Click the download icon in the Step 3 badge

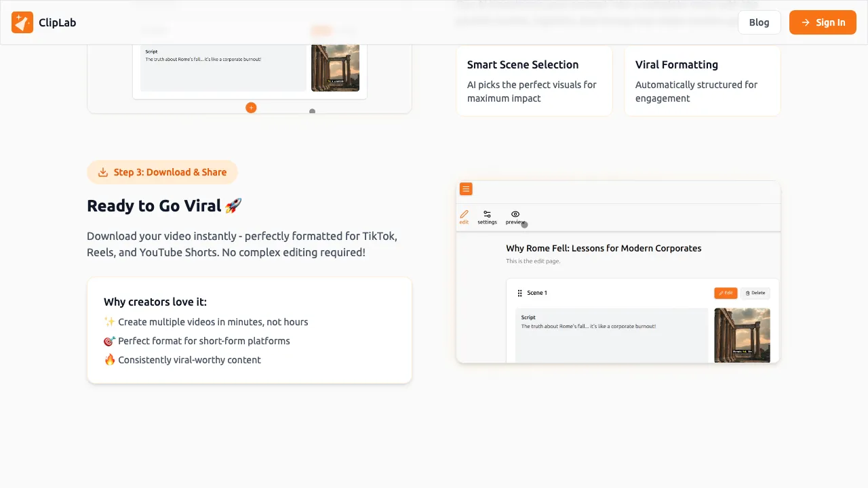[x=103, y=172]
